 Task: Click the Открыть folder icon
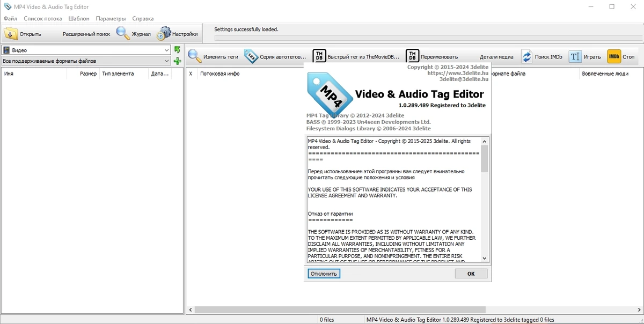click(11, 33)
